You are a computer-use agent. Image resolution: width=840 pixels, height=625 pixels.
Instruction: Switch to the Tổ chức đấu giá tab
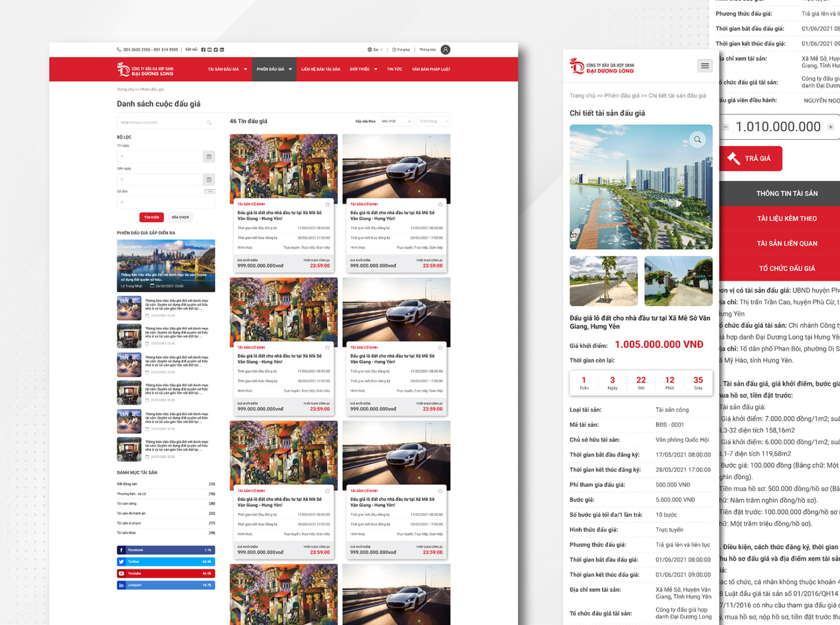pos(780,268)
